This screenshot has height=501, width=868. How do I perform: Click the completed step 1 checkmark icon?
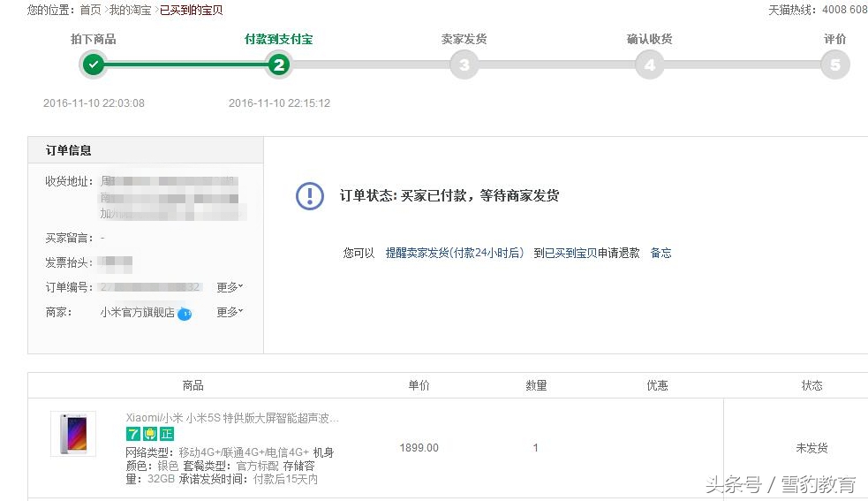pyautogui.click(x=94, y=65)
